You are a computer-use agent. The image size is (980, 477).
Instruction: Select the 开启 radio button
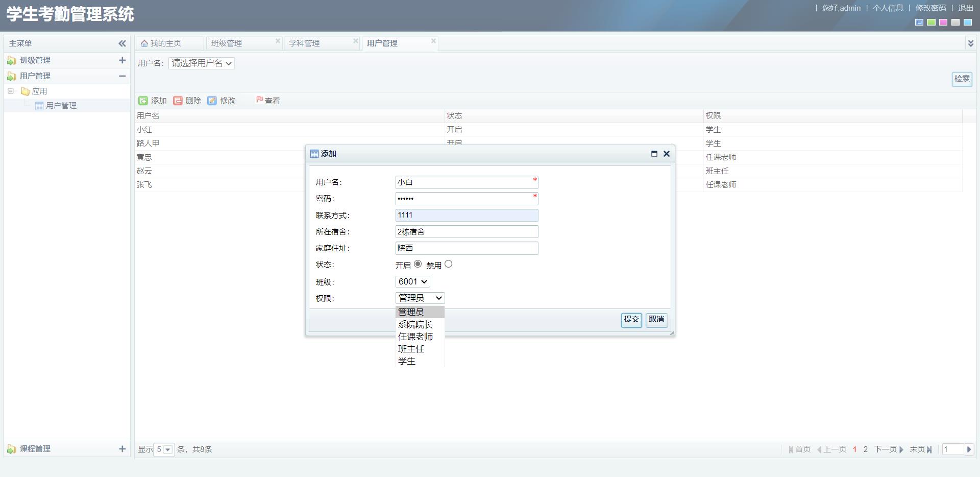coord(418,264)
